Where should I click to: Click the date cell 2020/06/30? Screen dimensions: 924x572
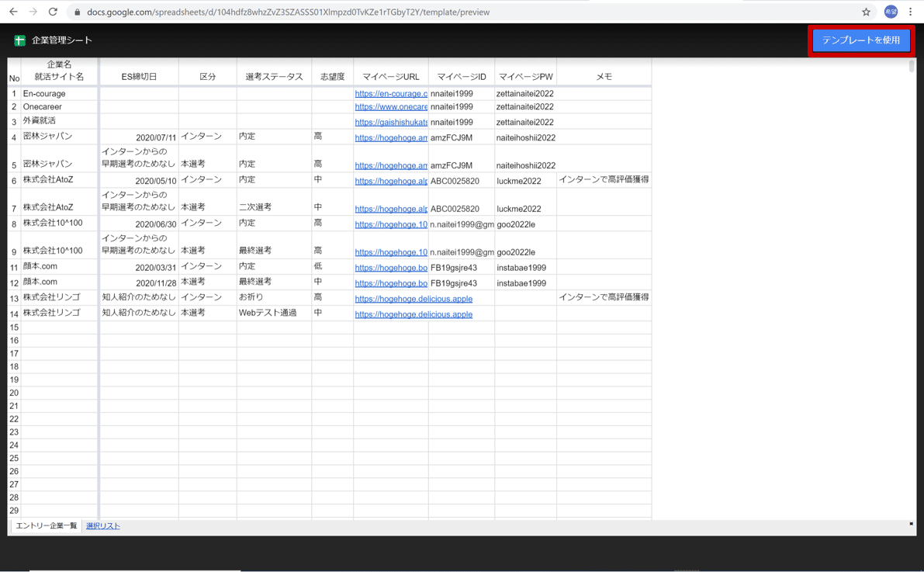tap(139, 224)
